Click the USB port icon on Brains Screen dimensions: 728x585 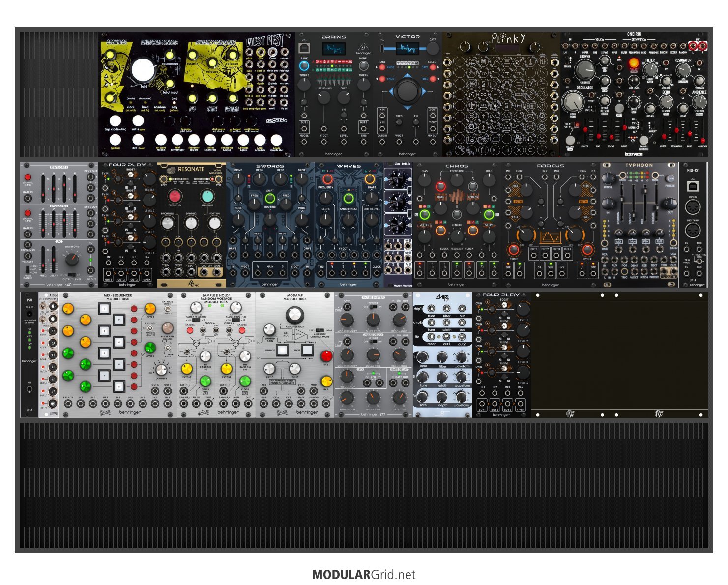click(304, 47)
